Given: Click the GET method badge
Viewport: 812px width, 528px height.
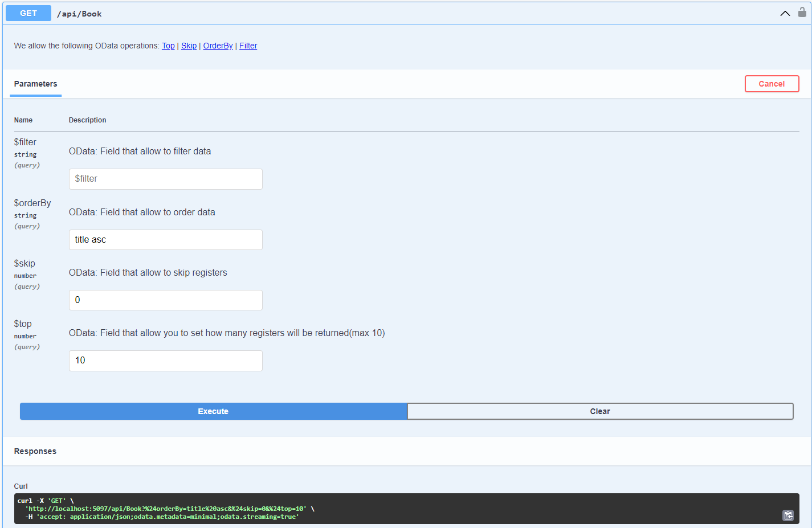Looking at the screenshot, I should point(28,13).
